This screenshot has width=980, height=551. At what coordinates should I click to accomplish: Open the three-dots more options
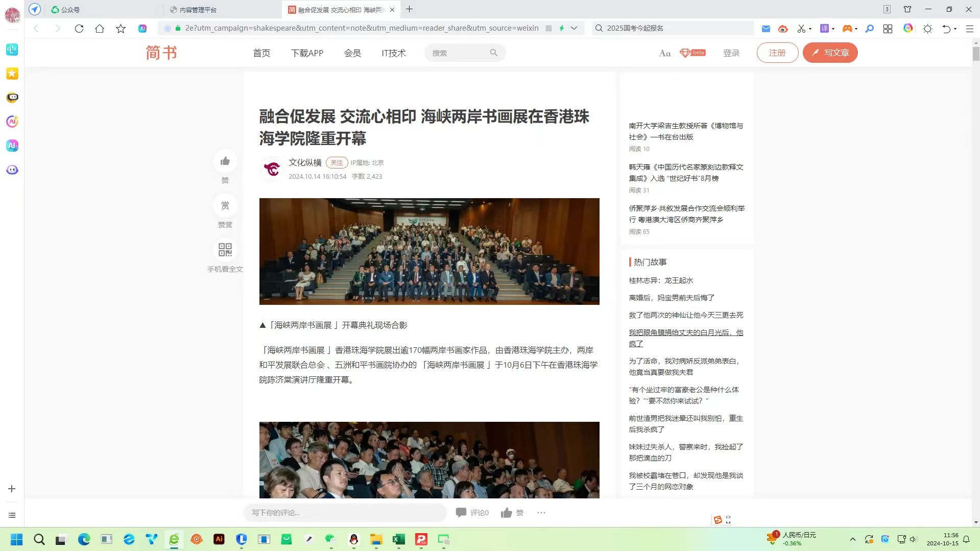(x=541, y=513)
